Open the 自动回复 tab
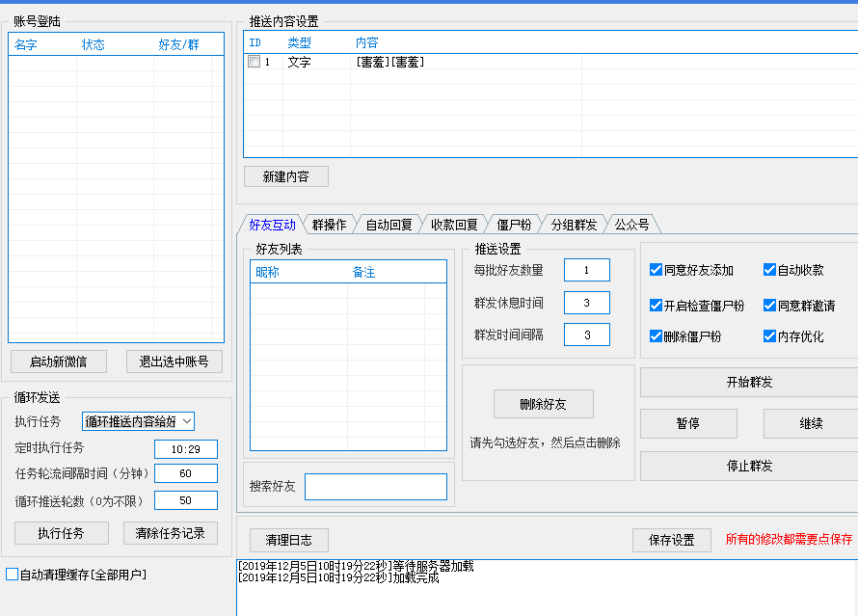Screen dimensions: 858x616 click(389, 225)
